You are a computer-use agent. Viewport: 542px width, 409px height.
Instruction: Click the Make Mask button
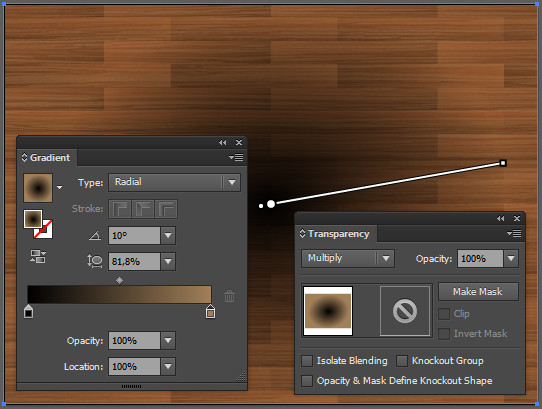click(x=478, y=291)
